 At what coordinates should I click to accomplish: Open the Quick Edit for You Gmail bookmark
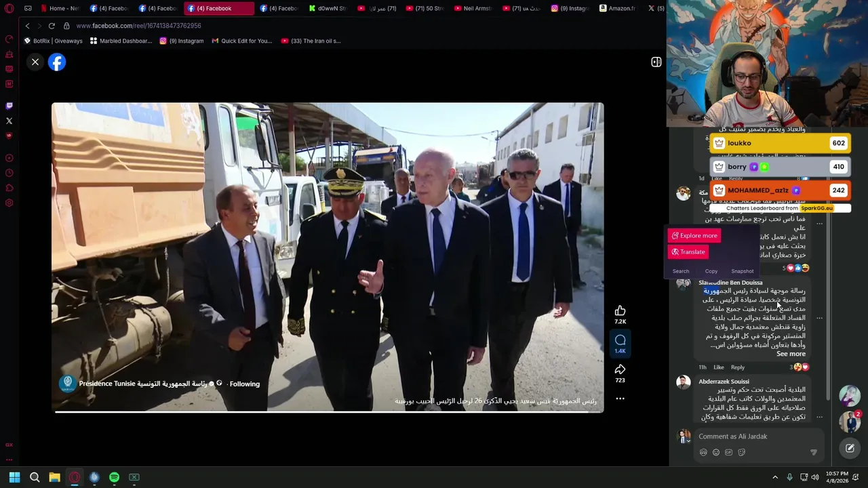pyautogui.click(x=242, y=41)
